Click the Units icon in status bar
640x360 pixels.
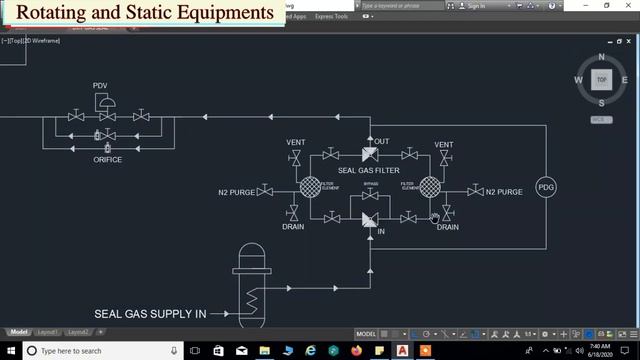pyautogui.click(x=576, y=334)
